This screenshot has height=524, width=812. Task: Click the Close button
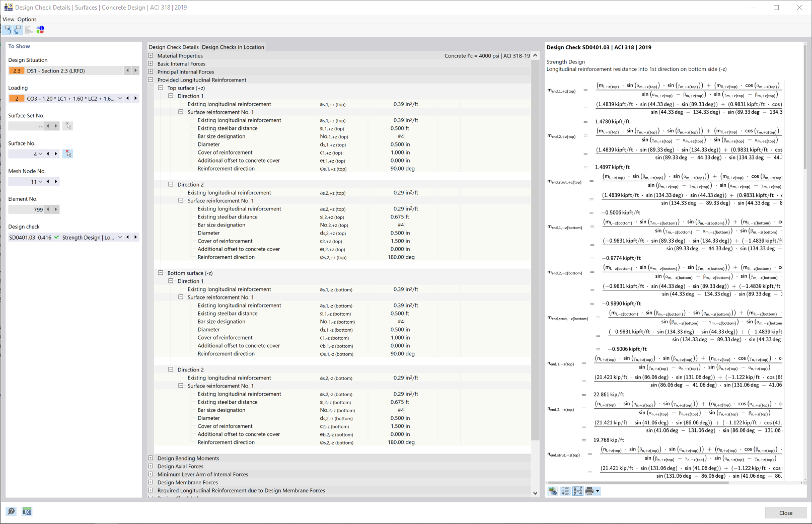point(785,513)
